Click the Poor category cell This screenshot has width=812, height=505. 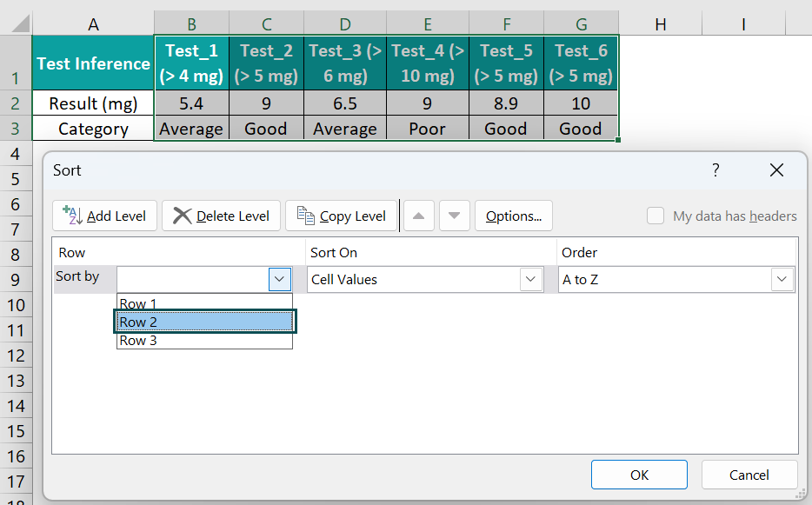(x=428, y=128)
